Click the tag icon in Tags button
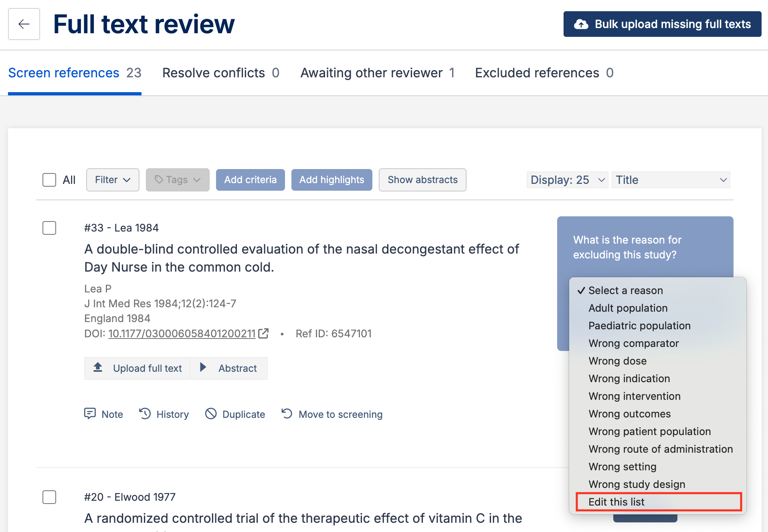The height and width of the screenshot is (532, 768). pyautogui.click(x=159, y=179)
